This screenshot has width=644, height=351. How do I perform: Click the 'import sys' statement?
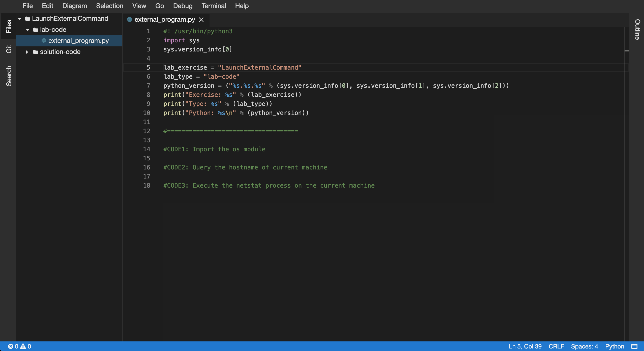[181, 40]
